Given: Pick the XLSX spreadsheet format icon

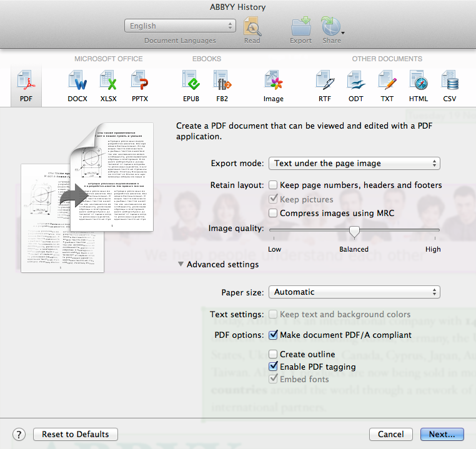Looking at the screenshot, I should tap(108, 86).
